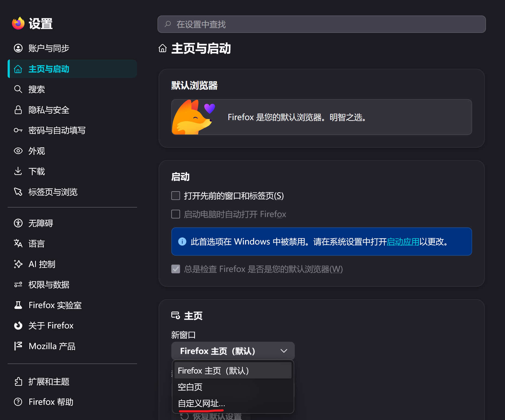The image size is (505, 420).
Task: Click the 关于 Firefox icon in sidebar
Action: [x=18, y=325]
